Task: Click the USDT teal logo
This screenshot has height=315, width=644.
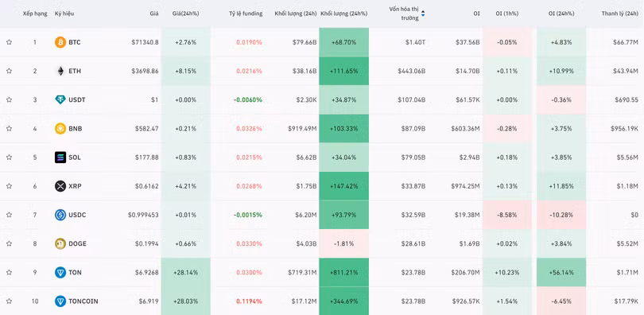Action: [x=60, y=99]
